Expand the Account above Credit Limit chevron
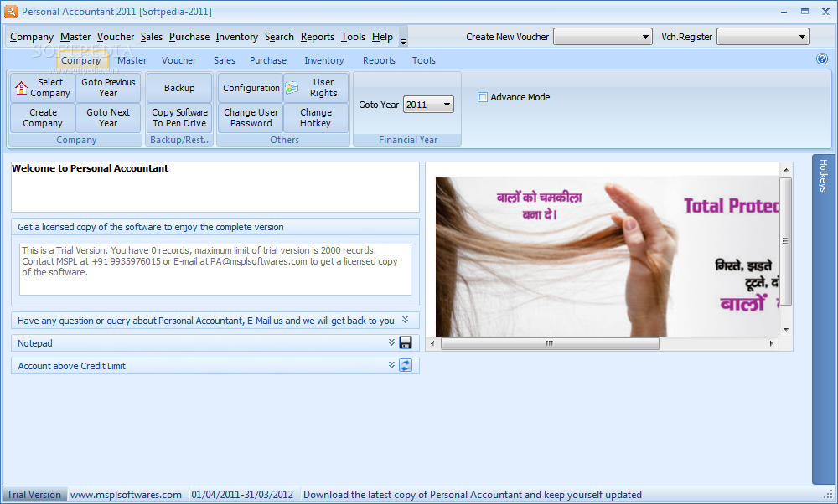This screenshot has width=838, height=504. pos(391,365)
